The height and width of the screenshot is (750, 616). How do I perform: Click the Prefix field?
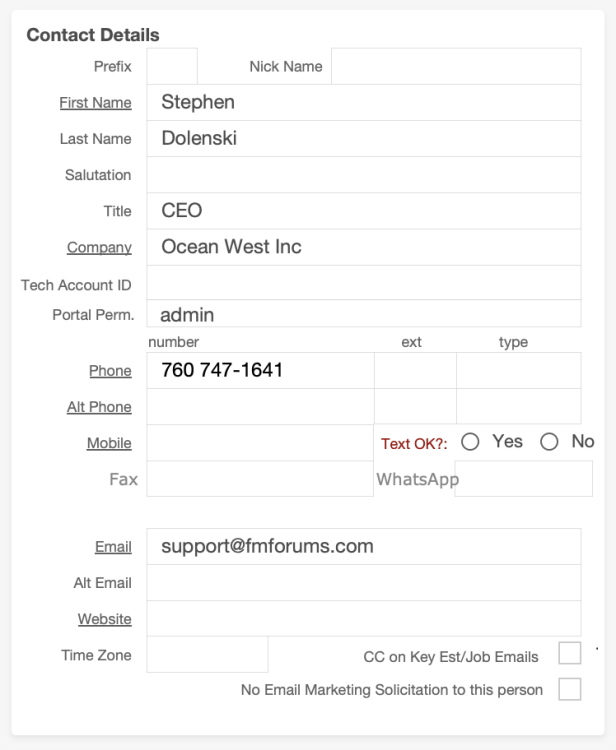coord(172,66)
